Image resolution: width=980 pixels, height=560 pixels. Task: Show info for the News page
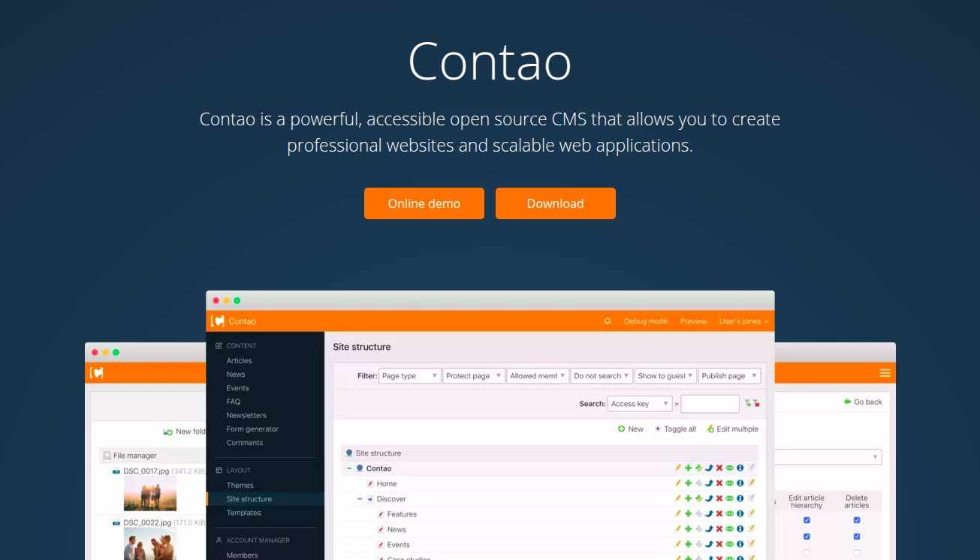pyautogui.click(x=740, y=529)
